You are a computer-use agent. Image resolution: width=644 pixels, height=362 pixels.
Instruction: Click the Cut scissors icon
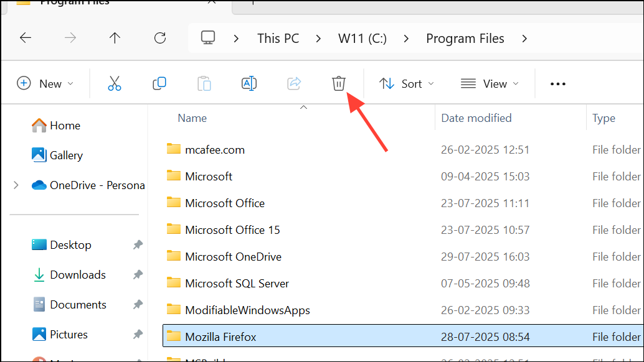click(115, 83)
